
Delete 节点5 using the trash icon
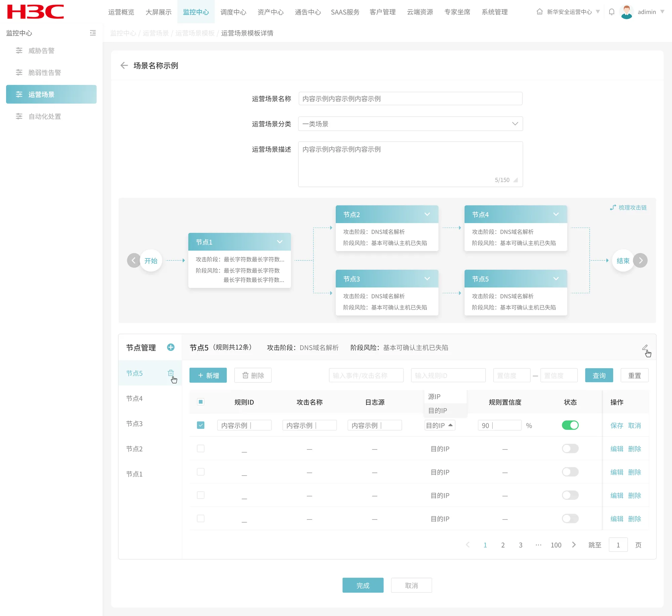point(171,373)
